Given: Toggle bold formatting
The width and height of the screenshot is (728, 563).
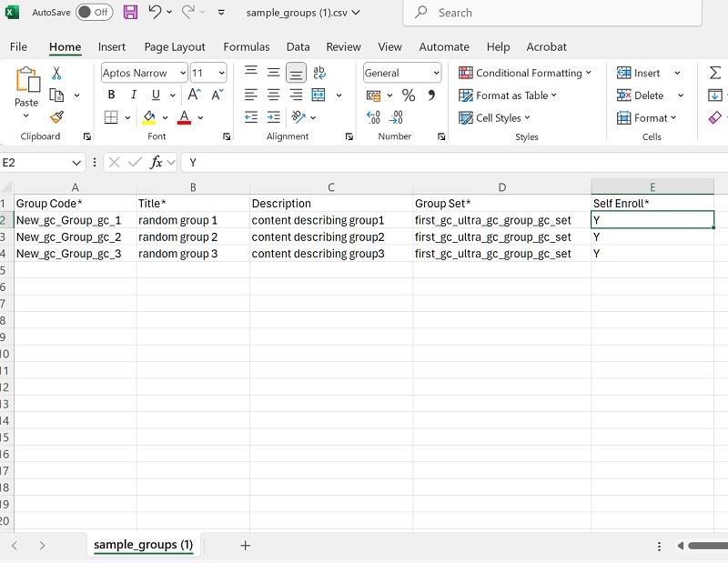Looking at the screenshot, I should 110,95.
